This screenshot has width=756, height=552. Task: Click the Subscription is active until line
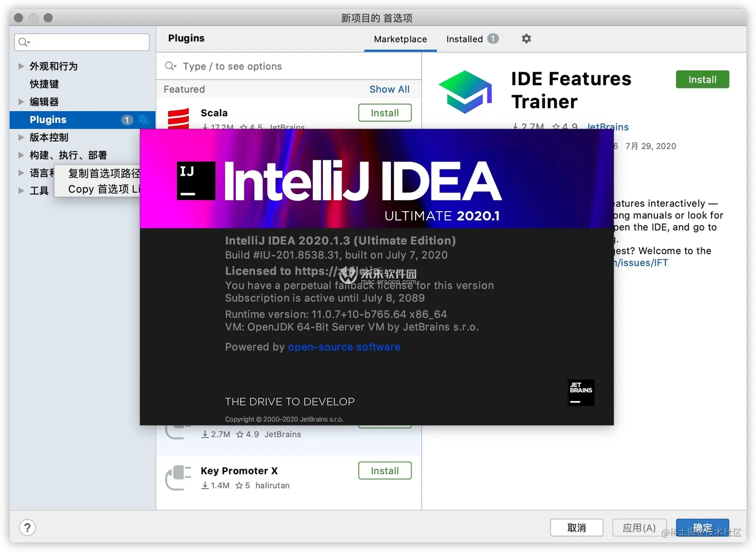(x=325, y=298)
